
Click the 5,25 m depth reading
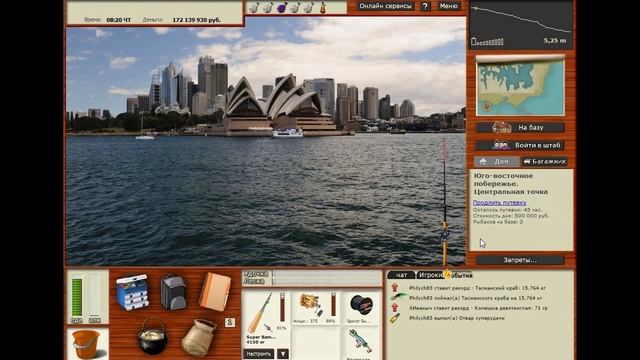tap(555, 41)
